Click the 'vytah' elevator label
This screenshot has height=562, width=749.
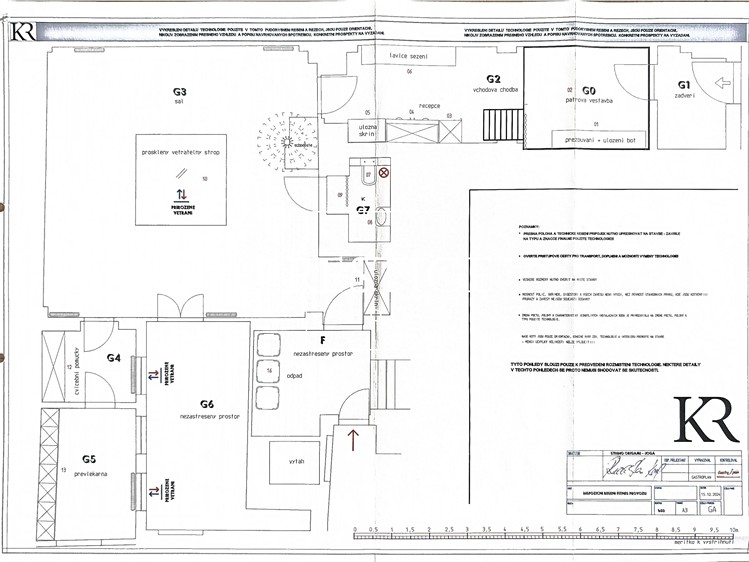pos(297,461)
